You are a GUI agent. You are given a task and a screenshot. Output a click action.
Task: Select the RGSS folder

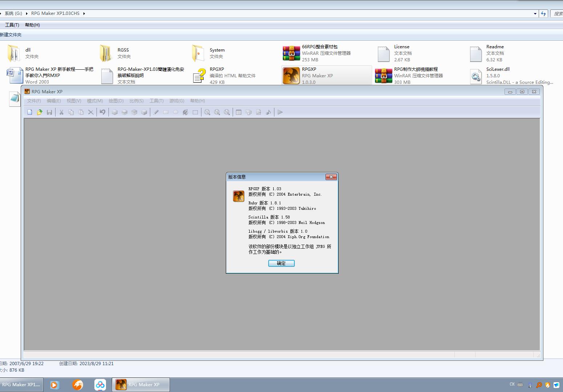click(116, 53)
